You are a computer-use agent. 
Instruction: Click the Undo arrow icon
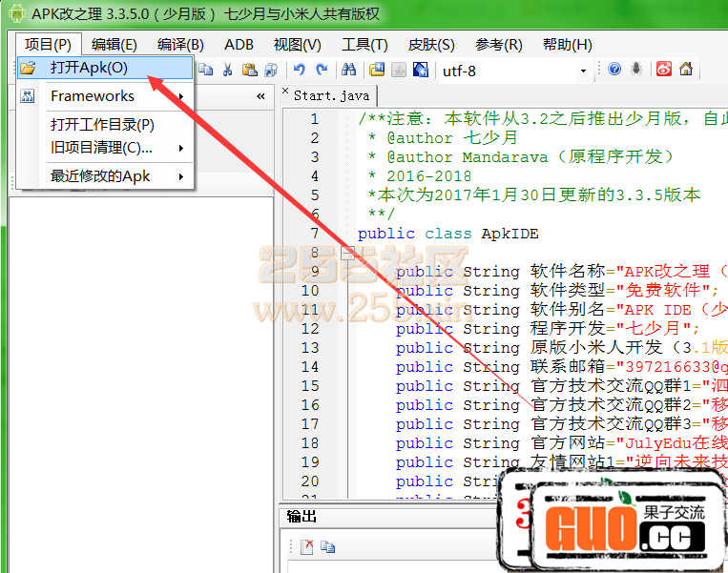pos(300,70)
